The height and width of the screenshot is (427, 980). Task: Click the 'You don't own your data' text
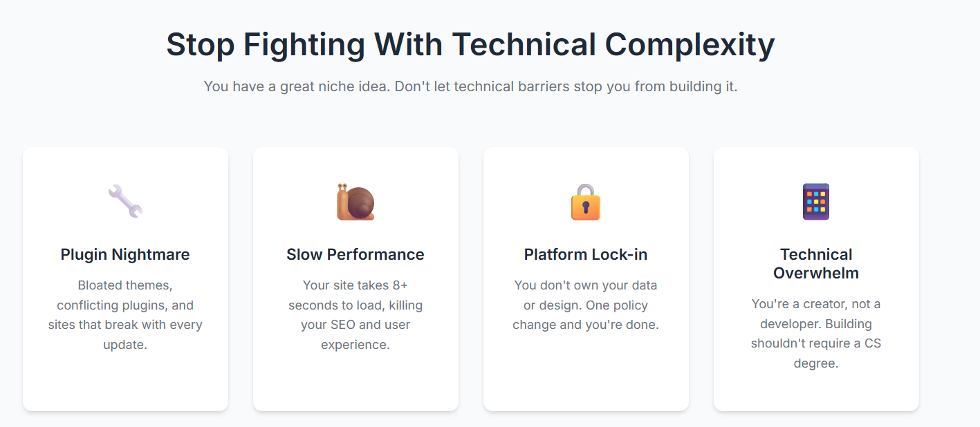pos(586,305)
